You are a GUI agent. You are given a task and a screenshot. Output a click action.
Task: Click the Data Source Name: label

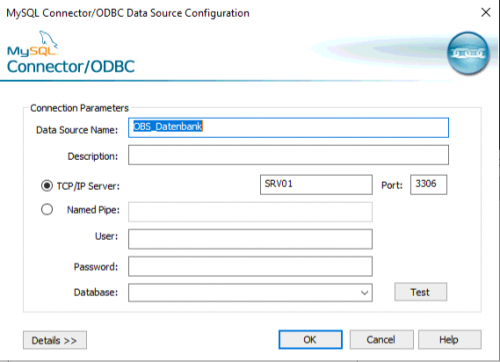[x=77, y=130]
